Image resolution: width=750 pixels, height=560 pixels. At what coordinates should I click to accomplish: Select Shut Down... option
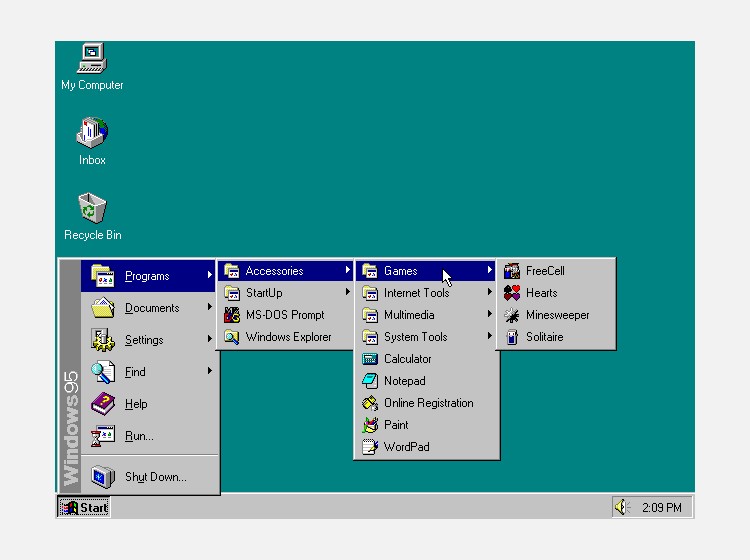pos(149,477)
